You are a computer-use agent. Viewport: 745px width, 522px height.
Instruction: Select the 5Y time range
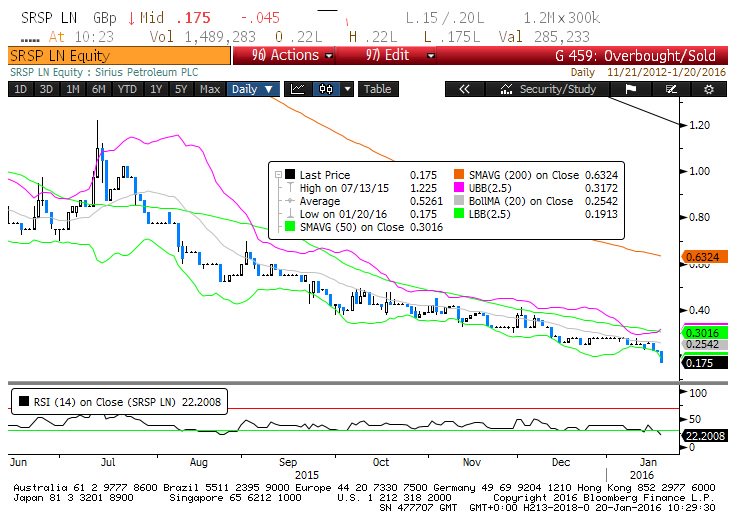tap(181, 89)
